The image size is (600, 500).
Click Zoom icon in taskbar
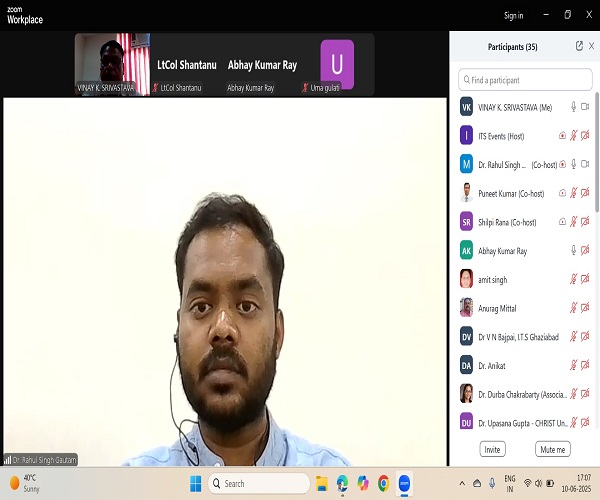[x=404, y=483]
